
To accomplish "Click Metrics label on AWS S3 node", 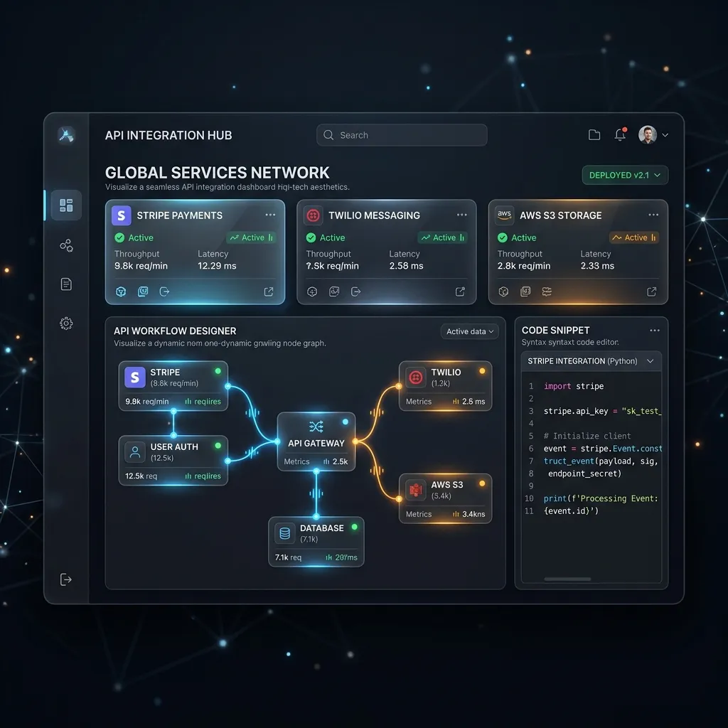I will (x=419, y=514).
